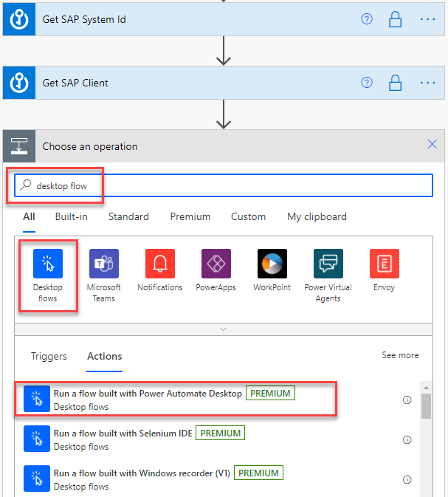Show info for Windows recorder (V1) action
Screen dimensions: 448x497
tap(407, 480)
